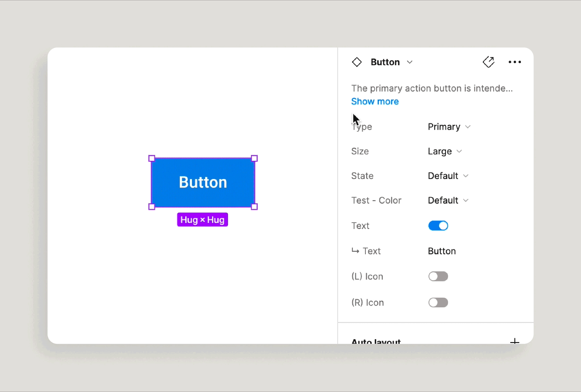Click bottom-right selection handle of the button

point(254,207)
